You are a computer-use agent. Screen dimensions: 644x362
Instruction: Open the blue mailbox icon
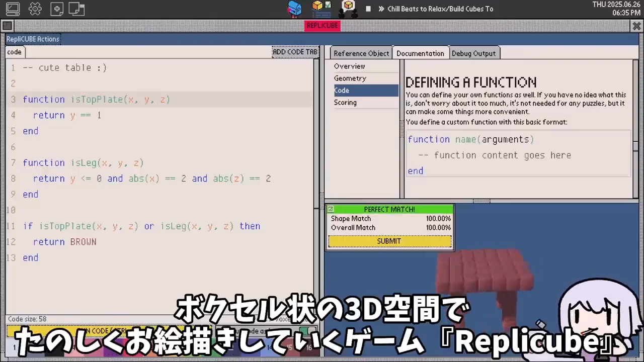294,8
